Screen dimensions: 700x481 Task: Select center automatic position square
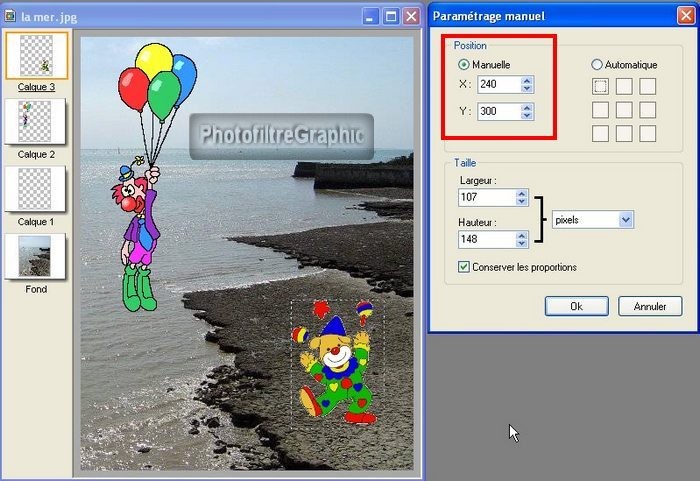point(625,110)
